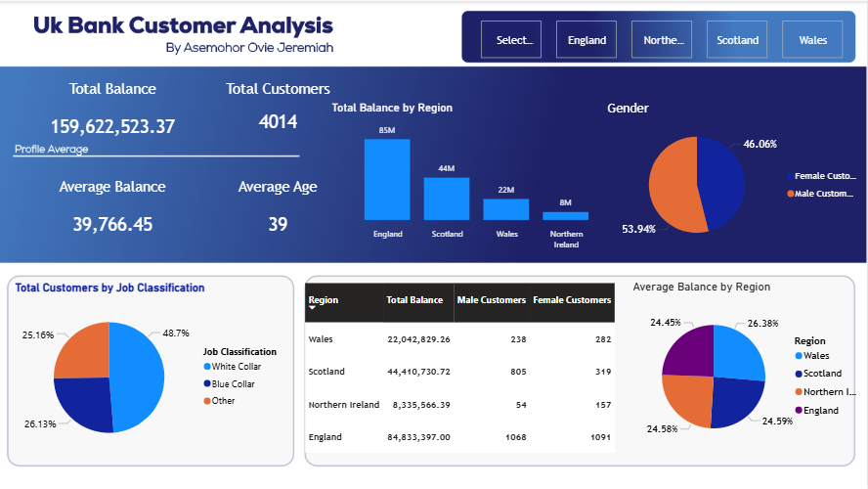868x489 pixels.
Task: Sort by Male Customers column header
Action: coord(492,302)
